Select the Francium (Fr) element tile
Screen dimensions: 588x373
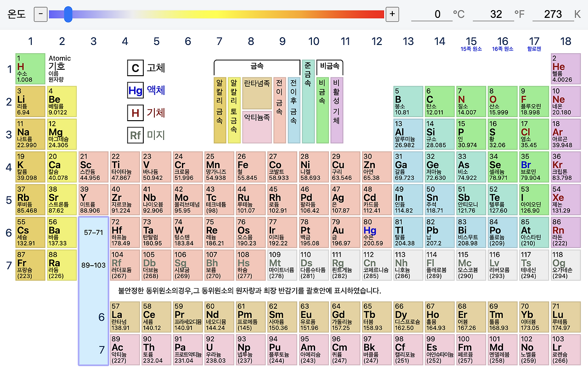(30, 265)
